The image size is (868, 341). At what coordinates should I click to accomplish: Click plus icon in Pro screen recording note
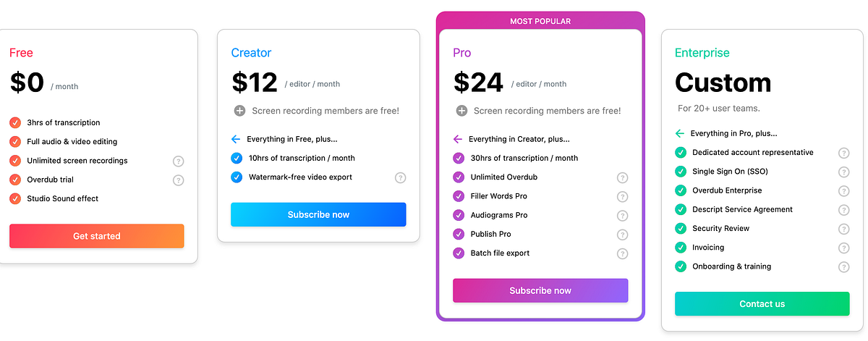461,111
